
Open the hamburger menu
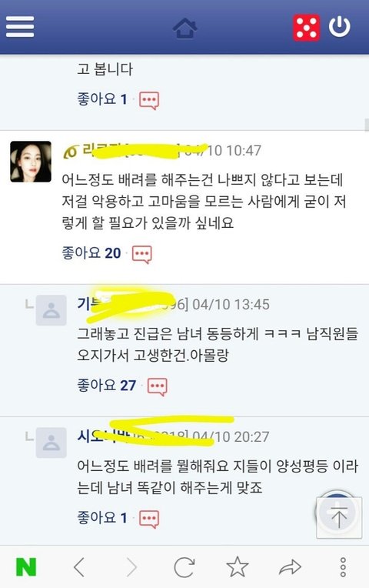pos(20,27)
